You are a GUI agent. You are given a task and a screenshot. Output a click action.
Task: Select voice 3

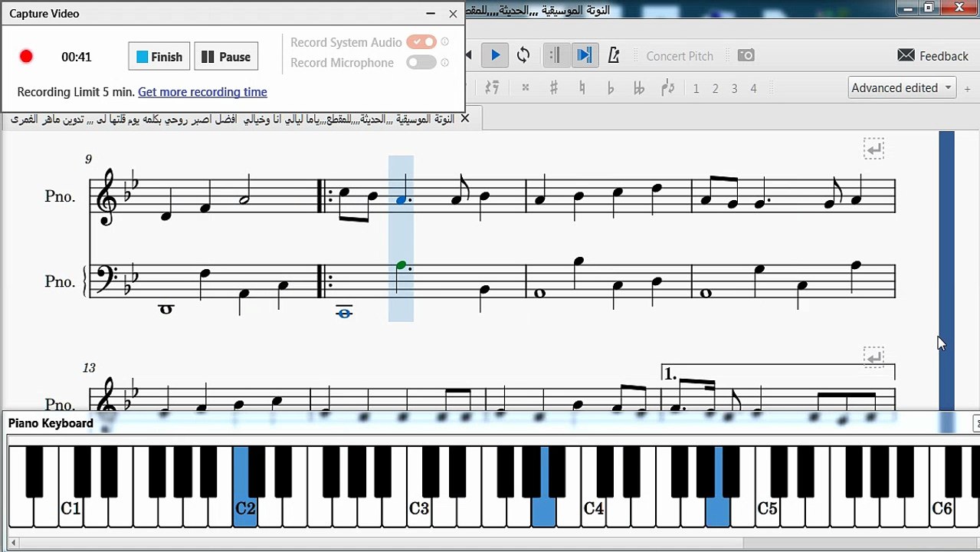pos(734,88)
